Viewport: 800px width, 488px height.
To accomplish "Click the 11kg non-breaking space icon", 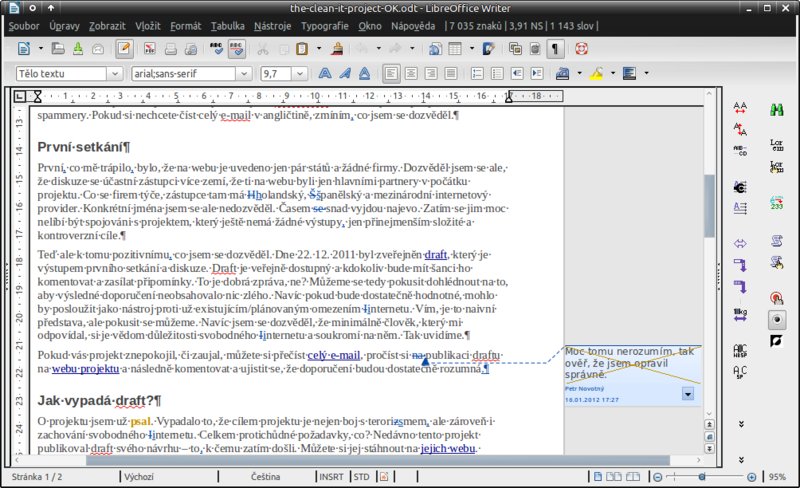I will click(x=740, y=314).
